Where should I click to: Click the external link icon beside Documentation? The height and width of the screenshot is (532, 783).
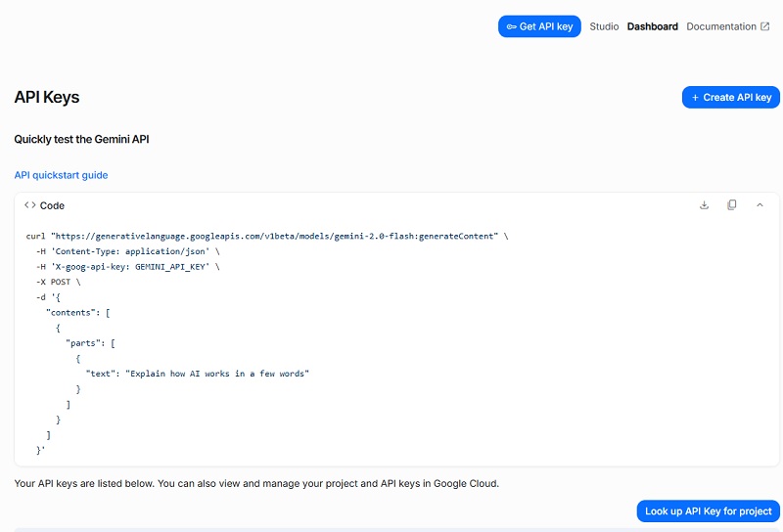click(x=765, y=27)
